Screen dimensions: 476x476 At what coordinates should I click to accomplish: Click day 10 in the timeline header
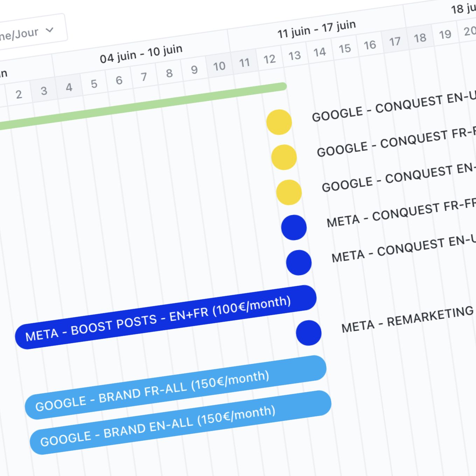pos(219,66)
